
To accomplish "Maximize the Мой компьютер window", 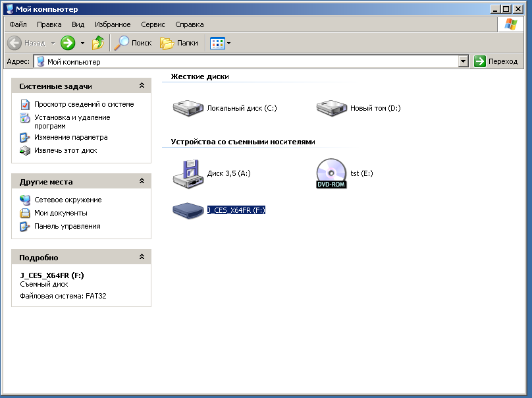I will 506,9.
